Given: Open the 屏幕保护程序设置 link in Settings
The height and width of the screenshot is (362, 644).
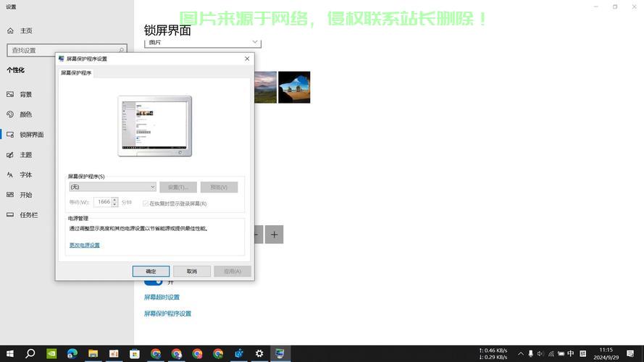Looking at the screenshot, I should [x=167, y=313].
